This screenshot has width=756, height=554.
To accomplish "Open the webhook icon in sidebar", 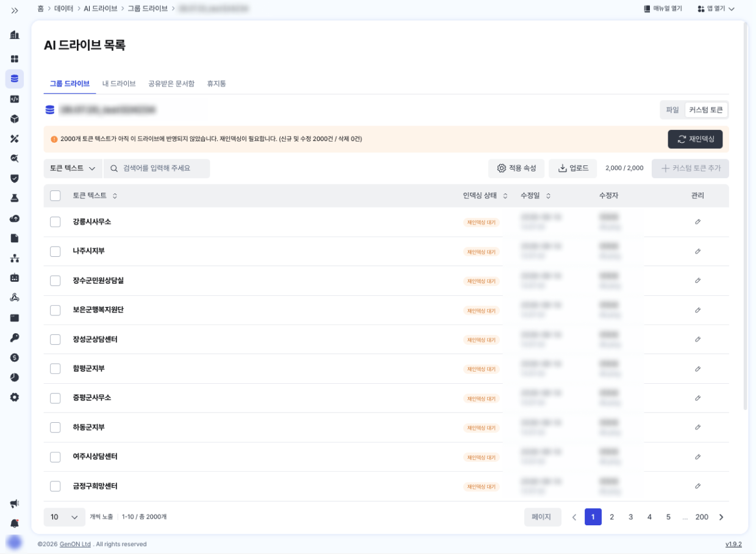I will tap(15, 298).
